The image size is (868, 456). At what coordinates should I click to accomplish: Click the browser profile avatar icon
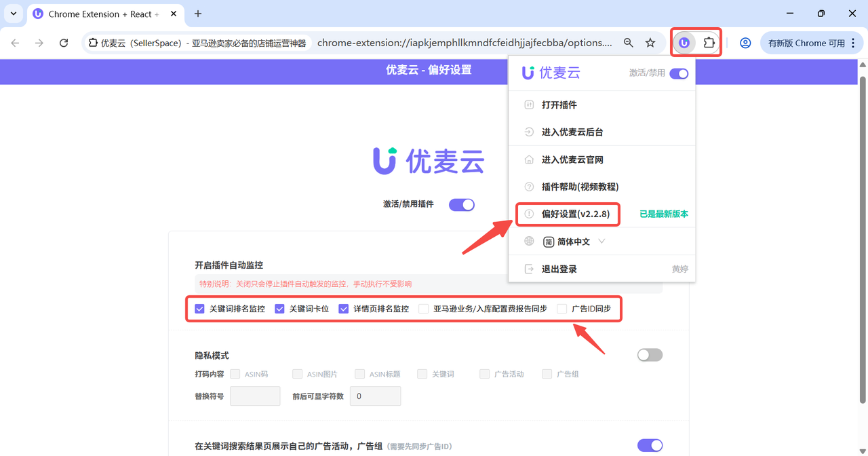tap(745, 42)
